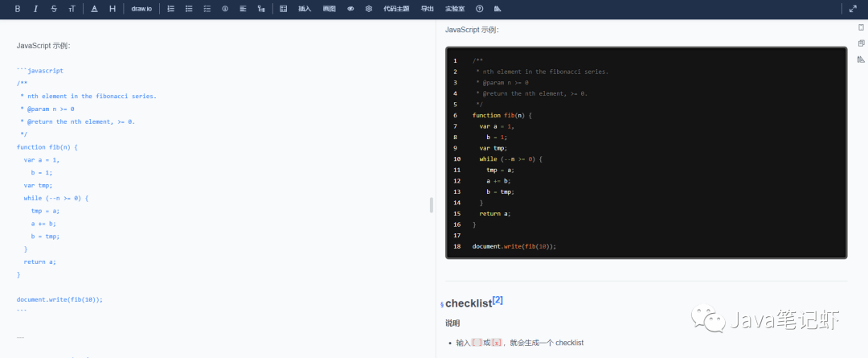Open the 插入 menu
The height and width of the screenshot is (358, 868).
point(305,9)
